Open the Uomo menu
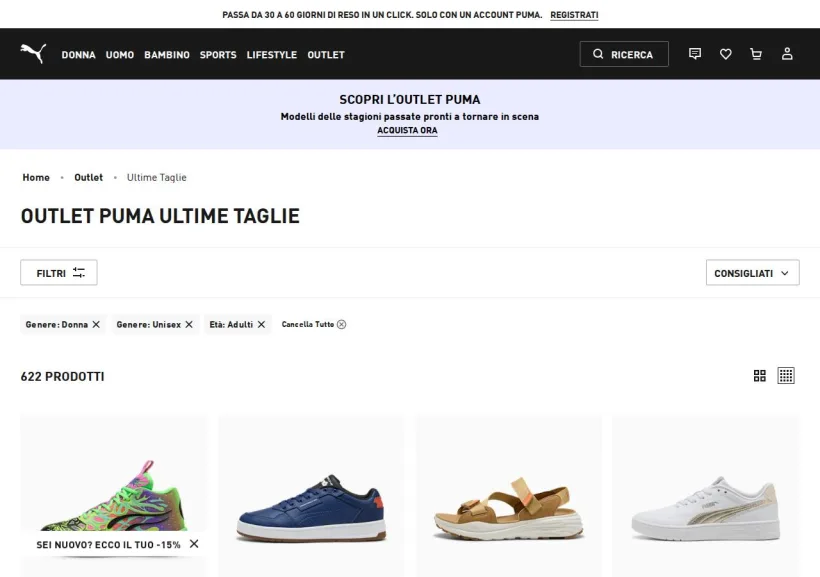The image size is (820, 577). [120, 54]
